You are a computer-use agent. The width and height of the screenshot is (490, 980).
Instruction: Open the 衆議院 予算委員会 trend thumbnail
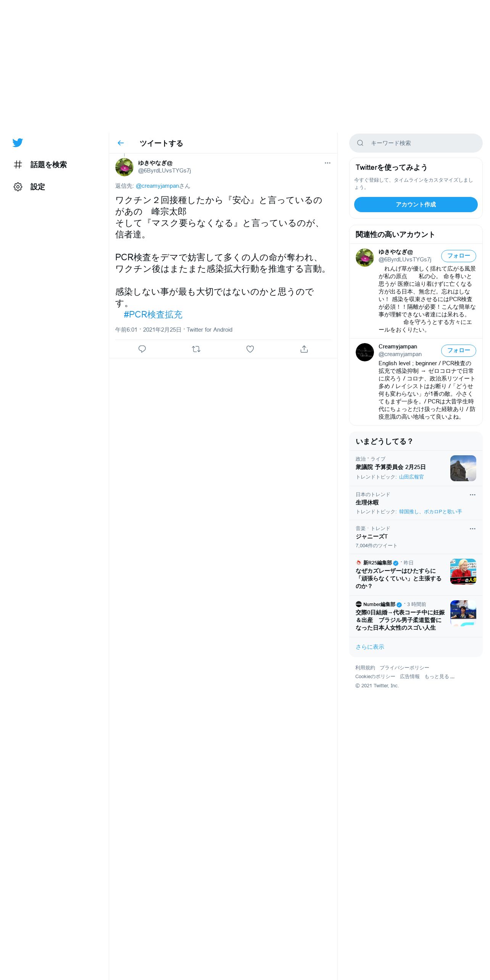click(x=463, y=468)
